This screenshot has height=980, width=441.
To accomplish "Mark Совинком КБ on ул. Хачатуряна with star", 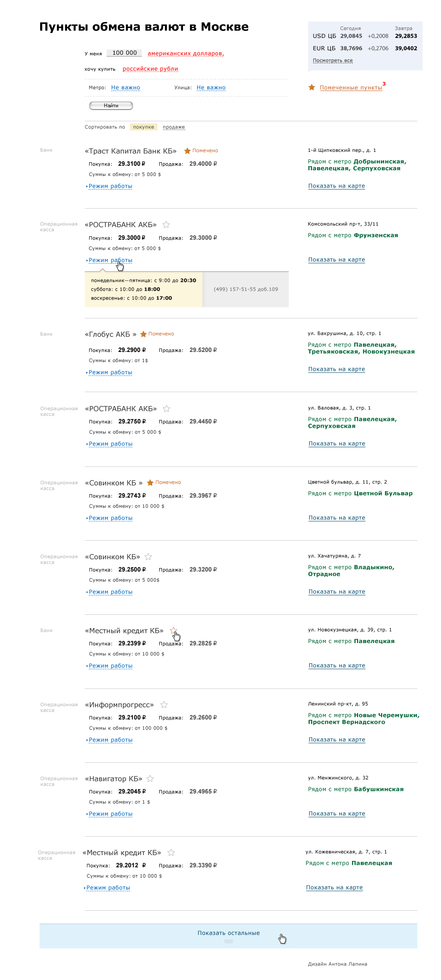I will click(148, 557).
